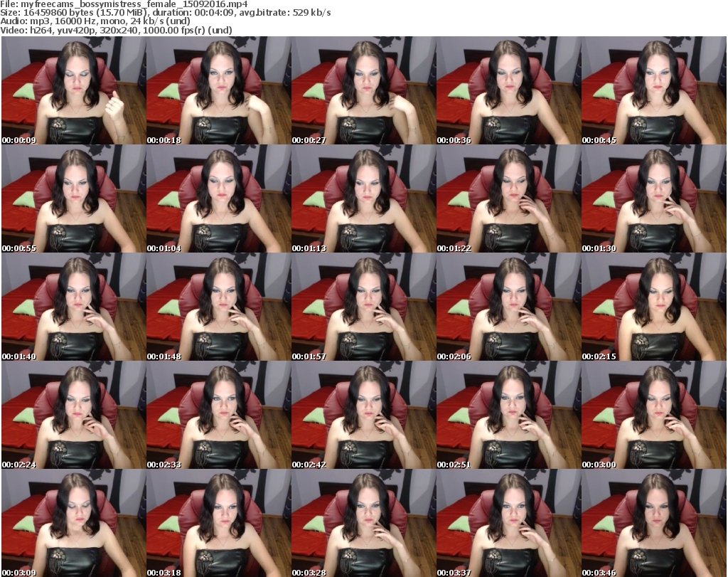This screenshot has width=728, height=577.
Task: Choose the thumbnail marked 00:03:00
Action: click(x=654, y=415)
